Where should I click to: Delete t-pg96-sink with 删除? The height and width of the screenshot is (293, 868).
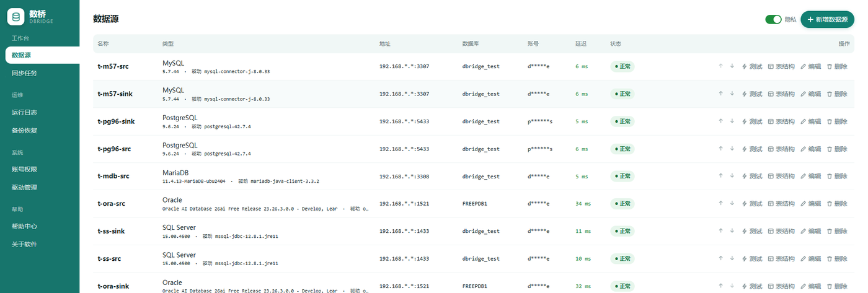[837, 121]
